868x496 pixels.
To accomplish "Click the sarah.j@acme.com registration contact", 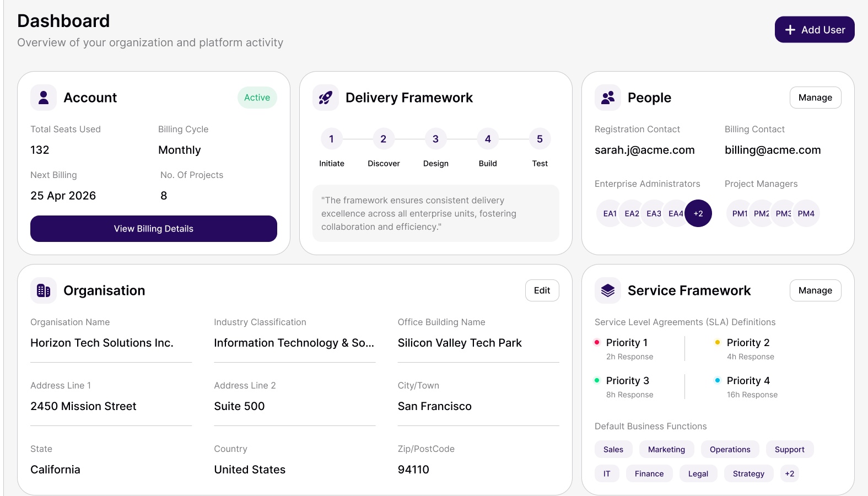I will click(645, 150).
